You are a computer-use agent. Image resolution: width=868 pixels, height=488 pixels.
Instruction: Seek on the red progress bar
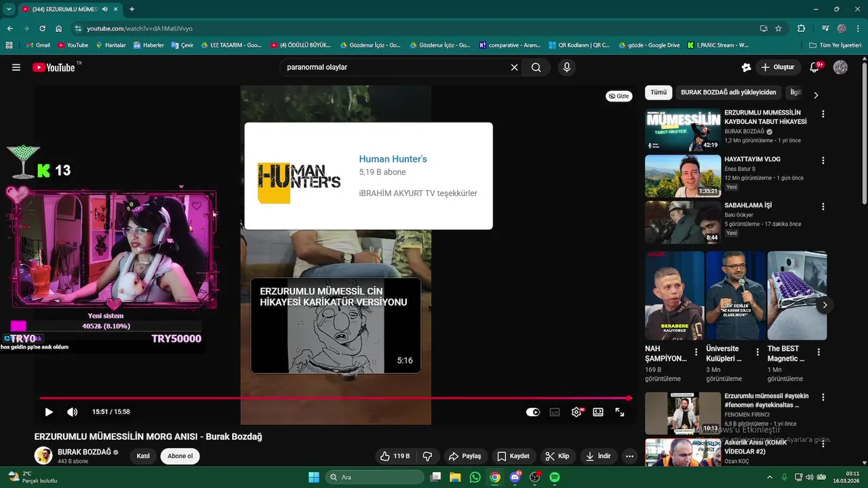click(335, 398)
